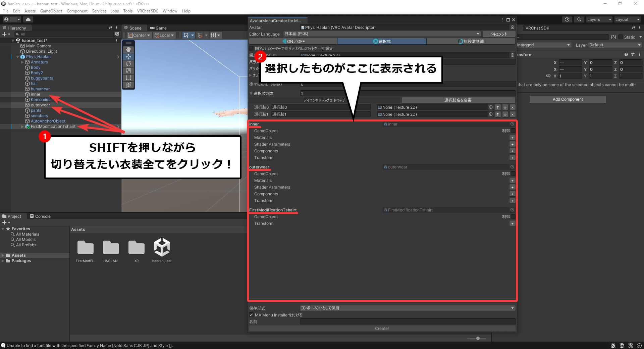Open object picker for Avatar field
644x349 pixels.
pyautogui.click(x=512, y=27)
